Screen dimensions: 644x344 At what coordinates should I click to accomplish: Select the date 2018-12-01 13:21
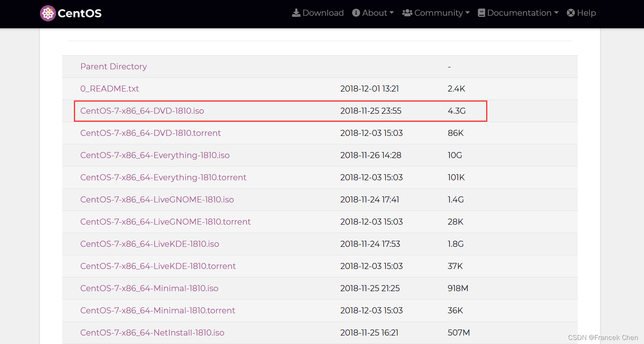[x=369, y=89]
